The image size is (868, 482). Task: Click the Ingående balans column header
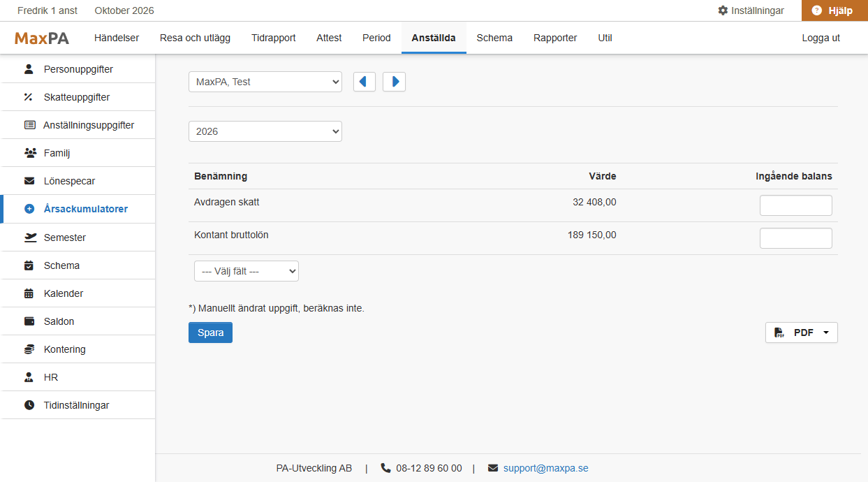pos(794,176)
